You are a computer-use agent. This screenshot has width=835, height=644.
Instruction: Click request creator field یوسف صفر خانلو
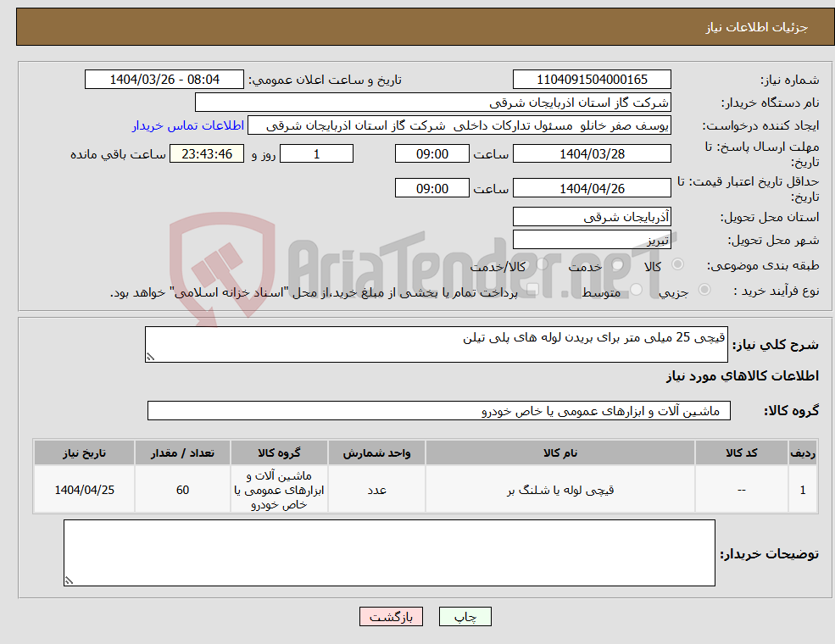tap(459, 125)
